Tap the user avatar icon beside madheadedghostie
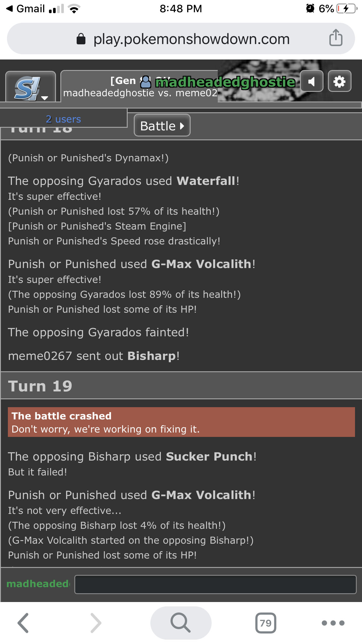This screenshot has height=644, width=362. (x=146, y=82)
